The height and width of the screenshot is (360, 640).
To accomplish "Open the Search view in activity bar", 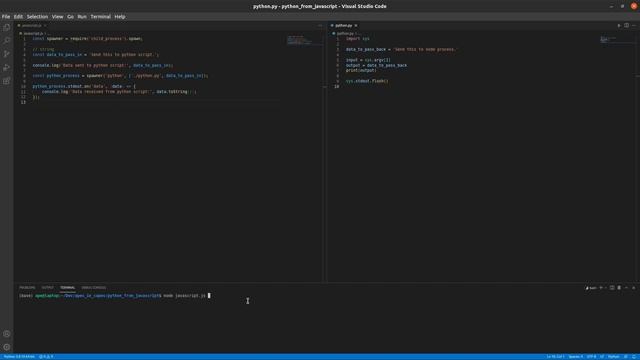I will 7,41.
